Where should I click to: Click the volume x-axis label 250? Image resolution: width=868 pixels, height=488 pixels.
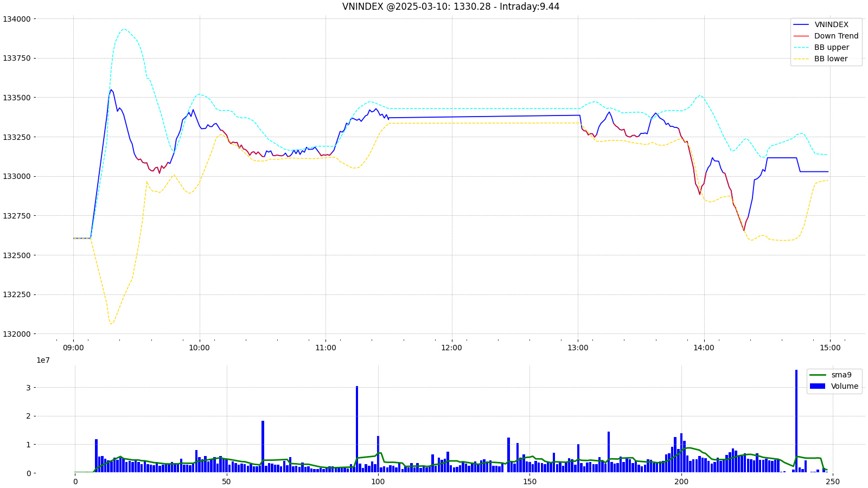(832, 482)
